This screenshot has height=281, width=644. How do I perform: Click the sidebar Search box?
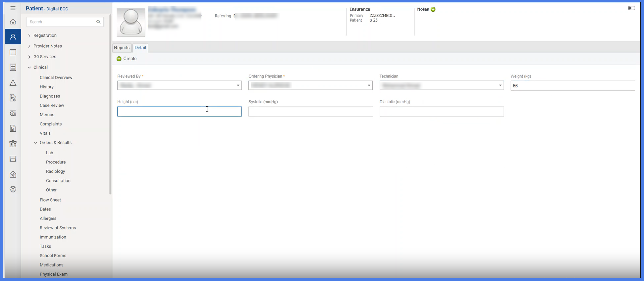[65, 22]
